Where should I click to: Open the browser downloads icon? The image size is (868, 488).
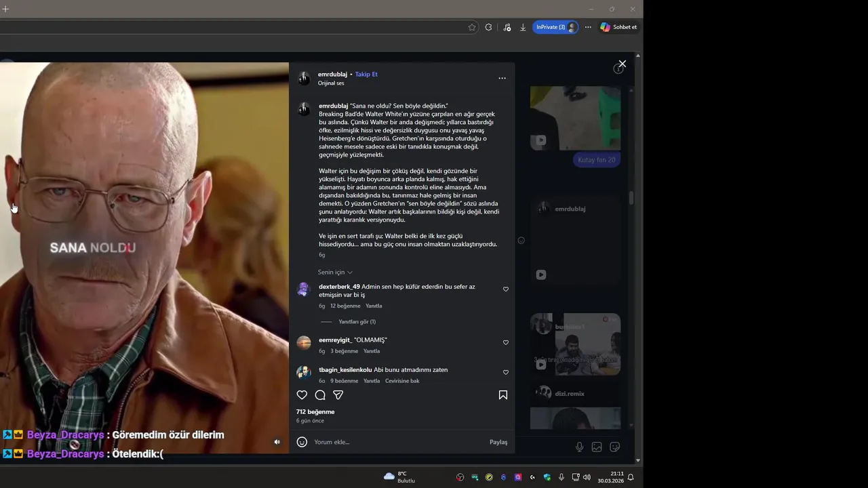(x=523, y=27)
